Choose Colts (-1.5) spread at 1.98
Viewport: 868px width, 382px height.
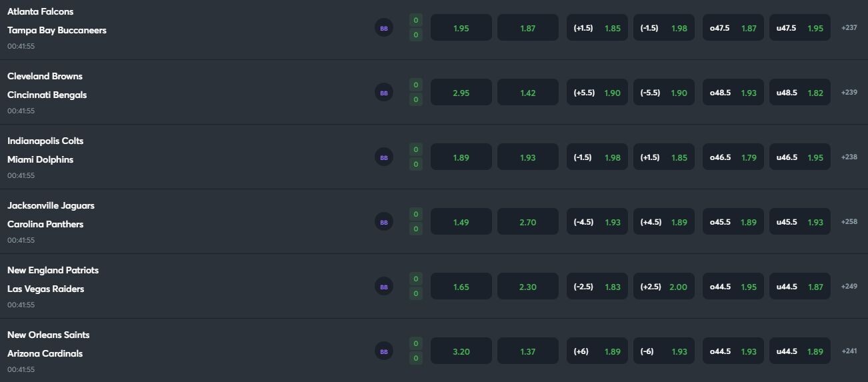tap(597, 157)
